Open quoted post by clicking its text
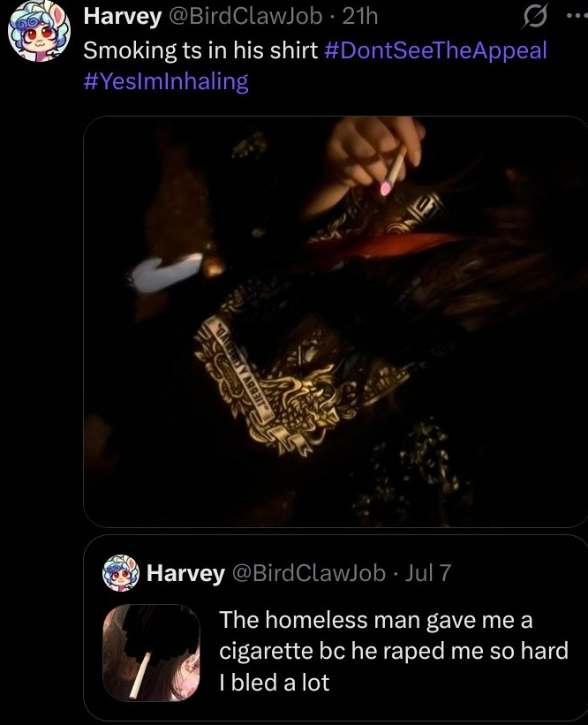Viewport: 588px width, 725px height. click(394, 651)
